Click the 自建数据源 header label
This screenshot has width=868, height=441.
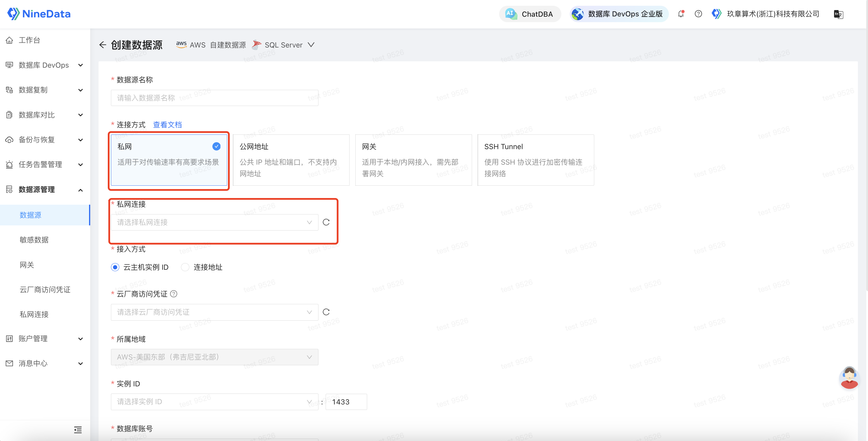pos(228,45)
